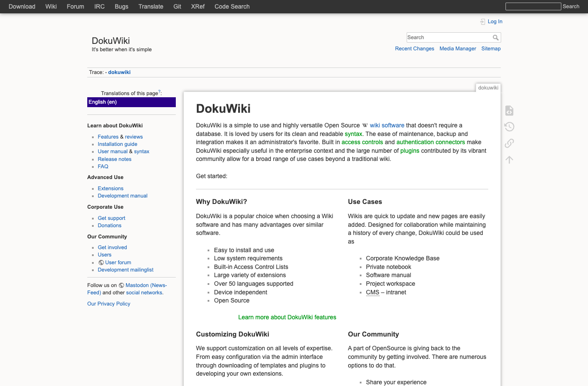
Task: Show backlinks using the chain link icon
Action: pyautogui.click(x=509, y=143)
